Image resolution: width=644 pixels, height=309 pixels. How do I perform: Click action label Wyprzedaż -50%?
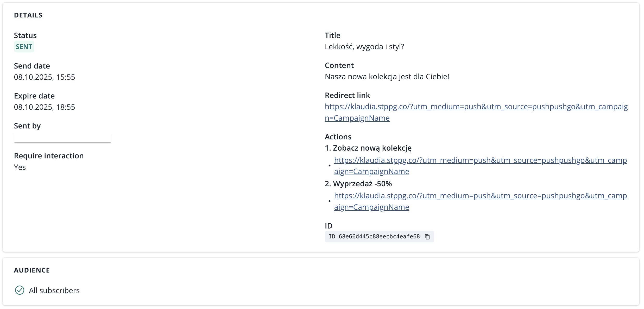tap(362, 184)
